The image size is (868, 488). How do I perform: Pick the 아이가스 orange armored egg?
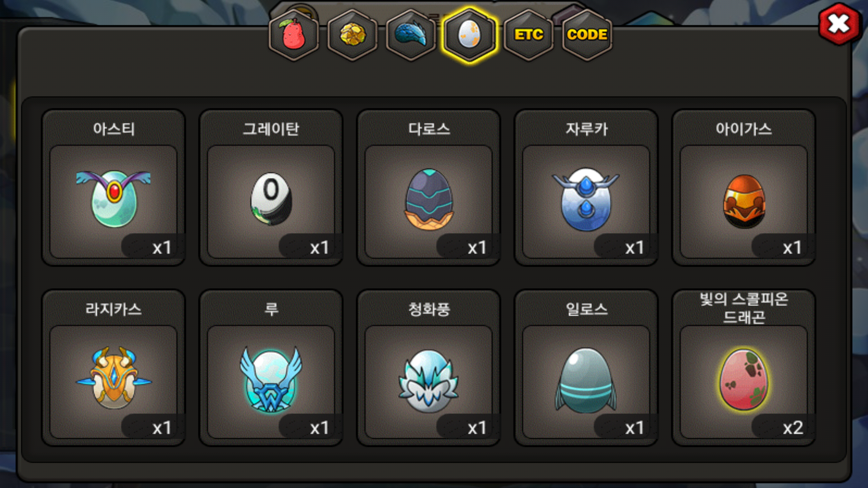tap(744, 202)
